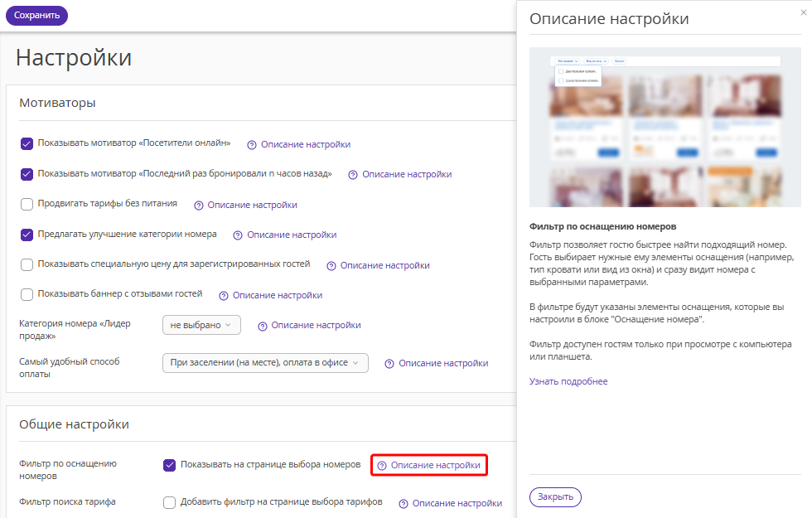Click «Самый удобный способ оплаты» label
The image size is (812, 518).
coord(70,368)
